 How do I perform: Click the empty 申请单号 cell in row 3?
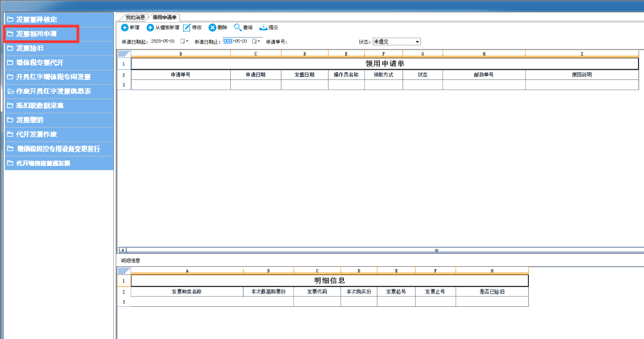[x=181, y=85]
